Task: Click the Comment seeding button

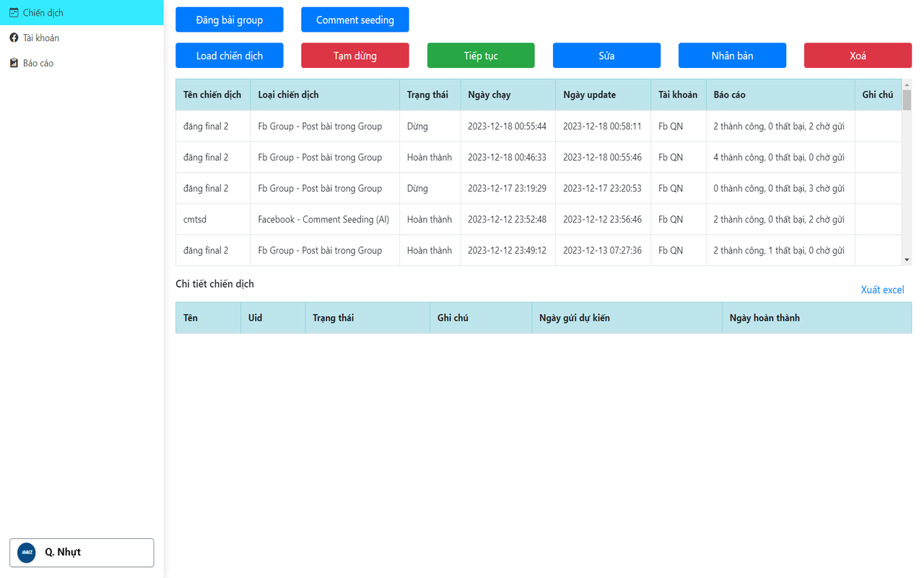Action: point(355,20)
